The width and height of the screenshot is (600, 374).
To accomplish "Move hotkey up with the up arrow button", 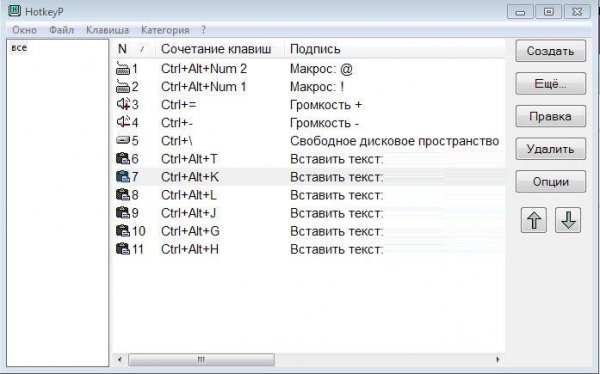I will 533,220.
